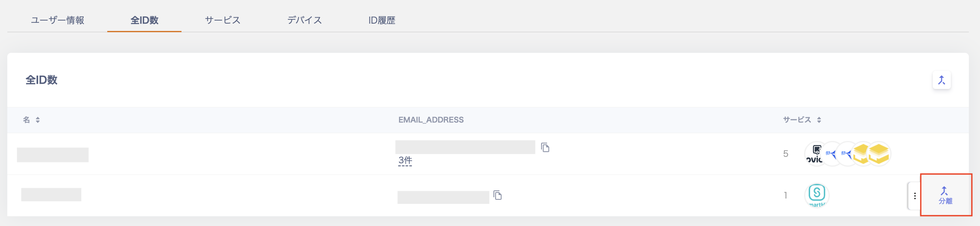
Task: Click the blue service icon beside oVice
Action: pyautogui.click(x=832, y=154)
